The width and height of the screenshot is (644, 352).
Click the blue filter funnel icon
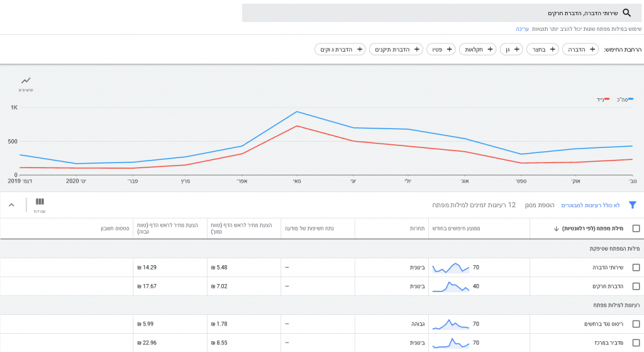633,205
